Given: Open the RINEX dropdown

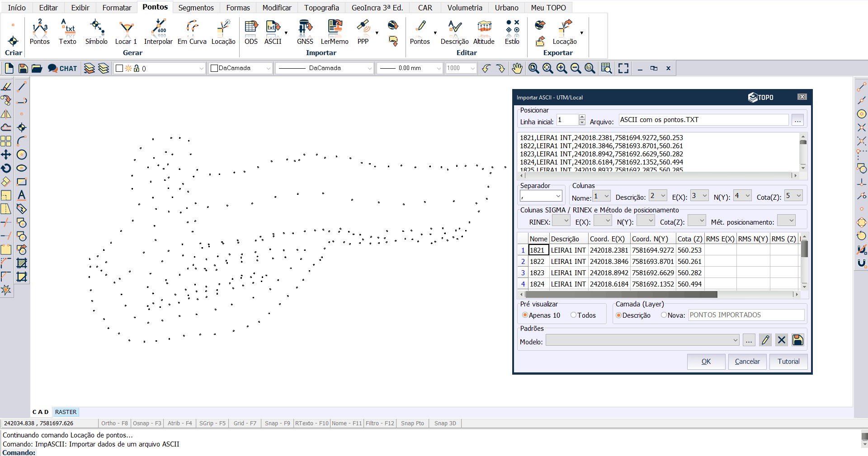Looking at the screenshot, I should [x=561, y=221].
